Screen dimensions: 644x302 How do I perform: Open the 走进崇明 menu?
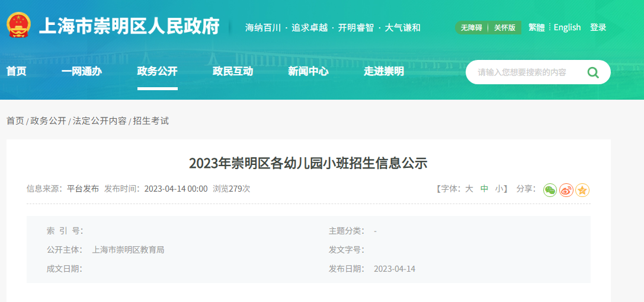[x=384, y=71]
